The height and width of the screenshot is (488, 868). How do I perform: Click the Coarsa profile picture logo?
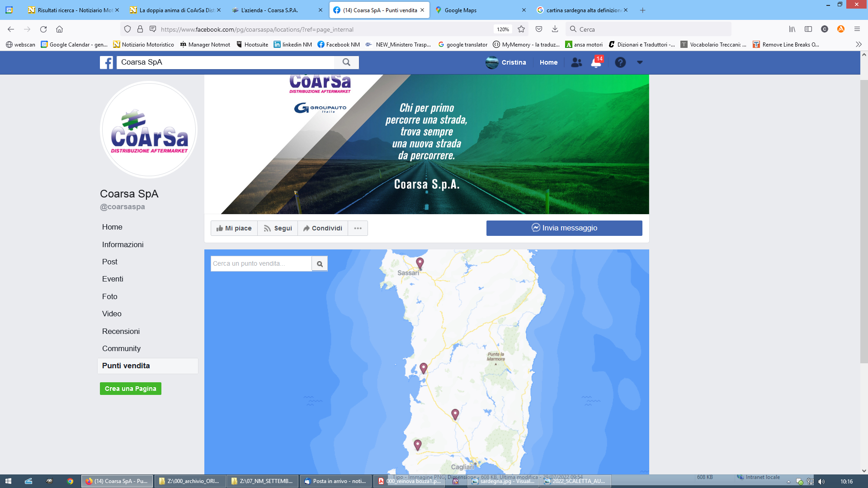click(149, 130)
